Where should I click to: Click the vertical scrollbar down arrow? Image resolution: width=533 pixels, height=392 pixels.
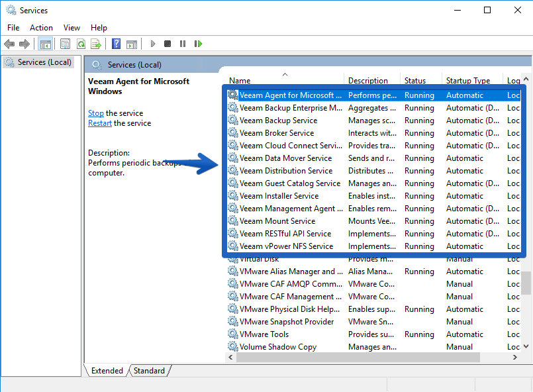526,346
